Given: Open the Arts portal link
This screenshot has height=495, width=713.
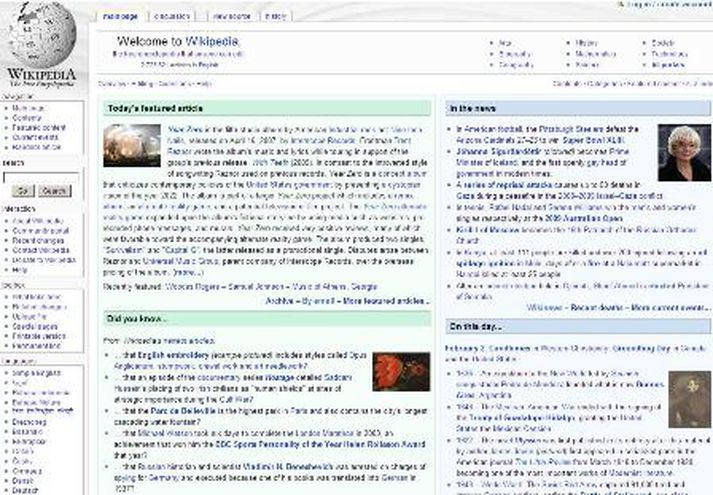Looking at the screenshot, I should [x=505, y=43].
